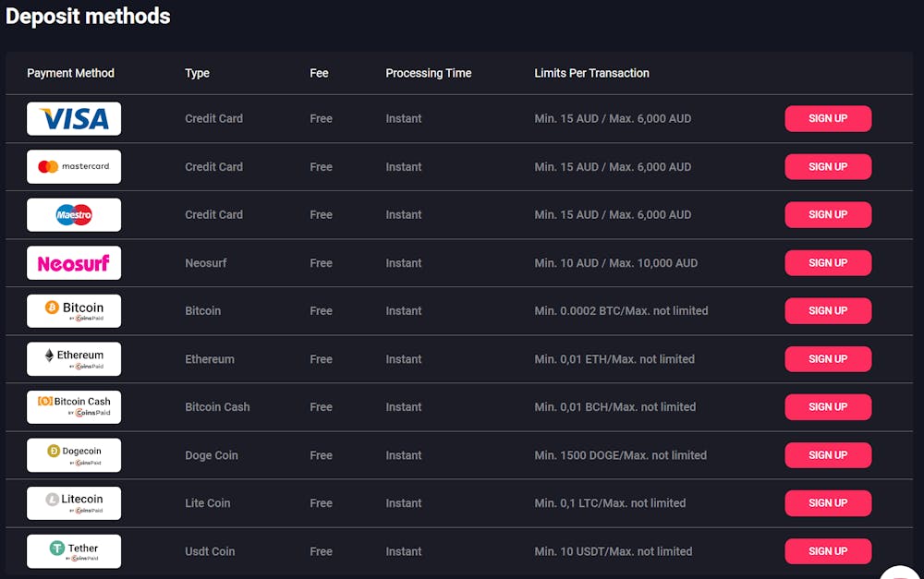
Task: Click the VISA payment logo
Action: coord(74,118)
